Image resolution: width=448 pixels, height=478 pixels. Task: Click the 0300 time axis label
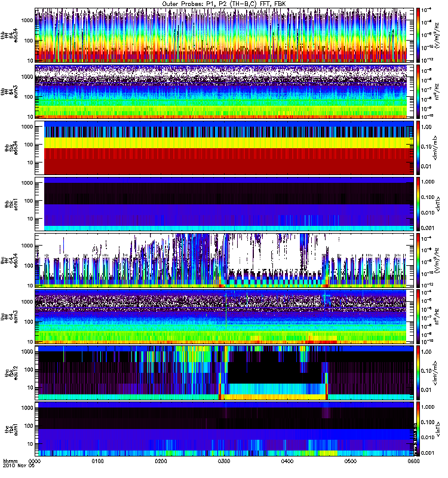point(224,461)
